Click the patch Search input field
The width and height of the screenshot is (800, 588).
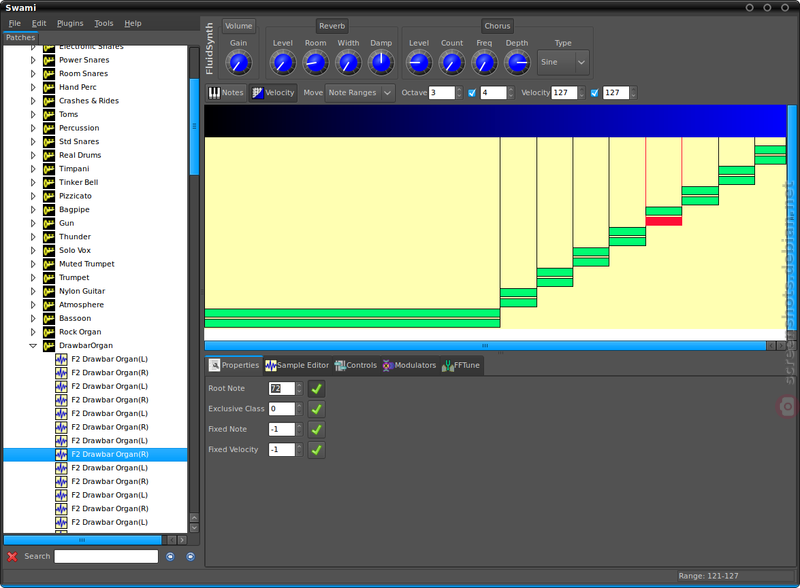[x=106, y=556]
